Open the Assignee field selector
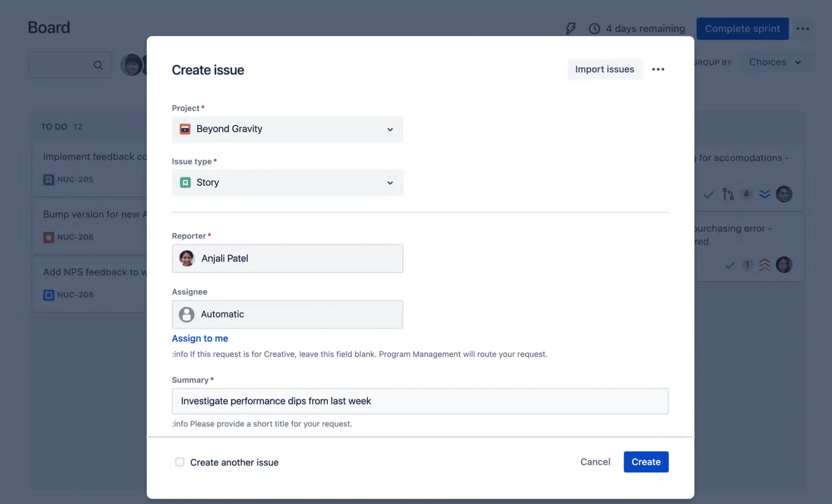 [287, 314]
